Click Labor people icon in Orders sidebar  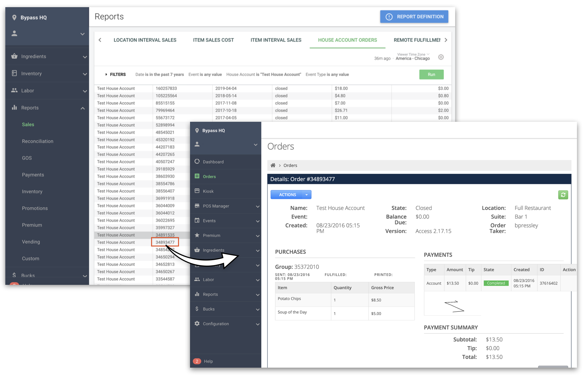coord(197,279)
